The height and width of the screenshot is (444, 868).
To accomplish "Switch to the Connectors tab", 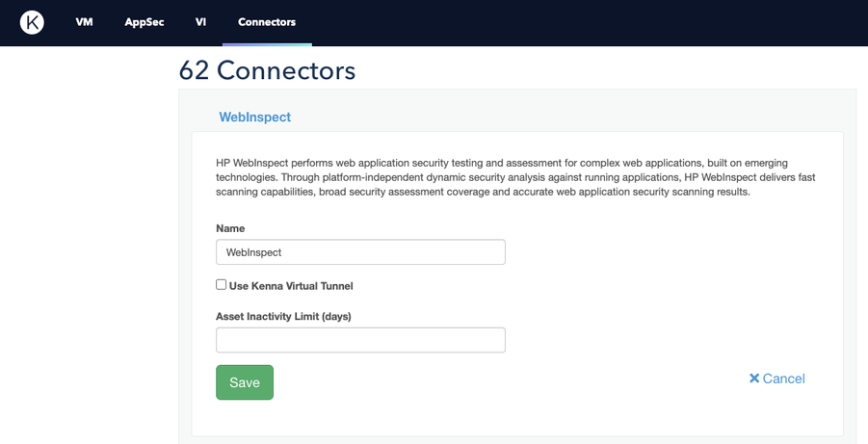I will point(267,22).
